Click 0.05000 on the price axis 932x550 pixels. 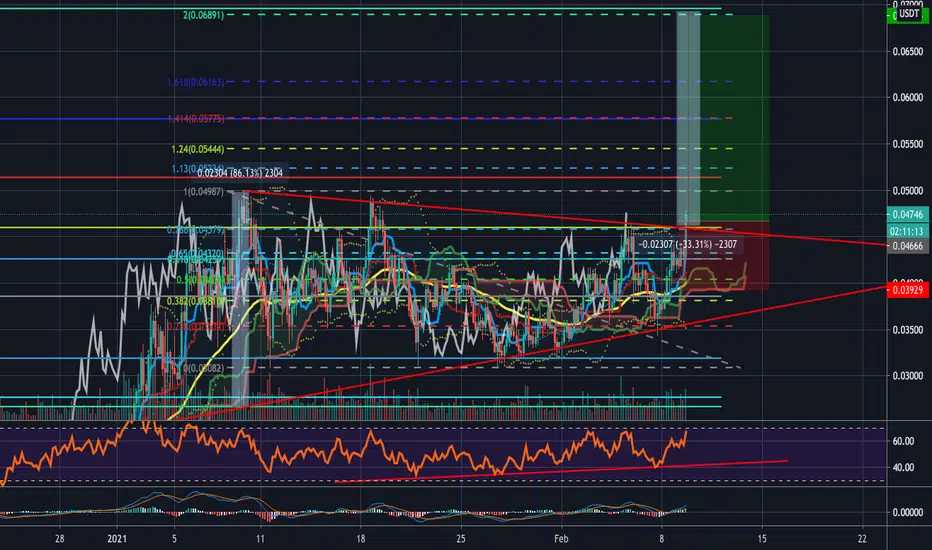pos(908,191)
